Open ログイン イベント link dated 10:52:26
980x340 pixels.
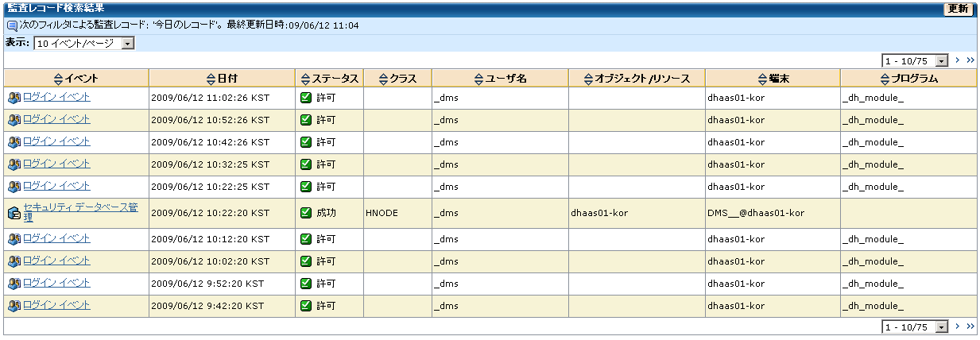pyautogui.click(x=56, y=119)
